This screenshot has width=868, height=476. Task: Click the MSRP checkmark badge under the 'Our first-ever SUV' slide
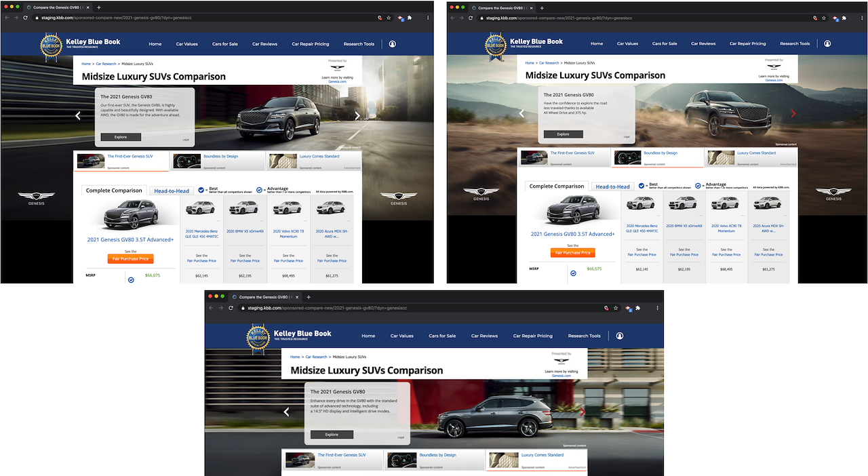click(131, 279)
